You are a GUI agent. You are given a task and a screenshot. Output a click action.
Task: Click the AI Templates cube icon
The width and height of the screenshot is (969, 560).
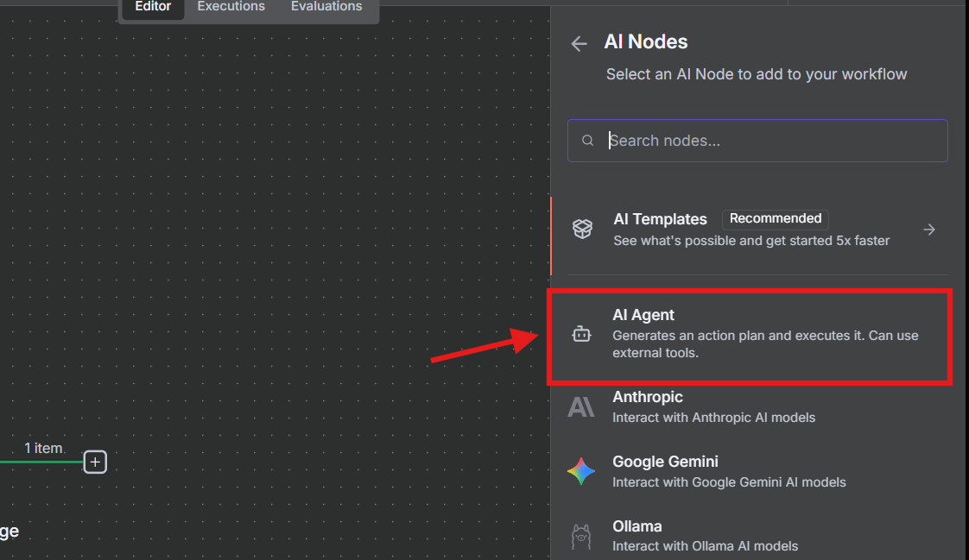[x=581, y=229]
